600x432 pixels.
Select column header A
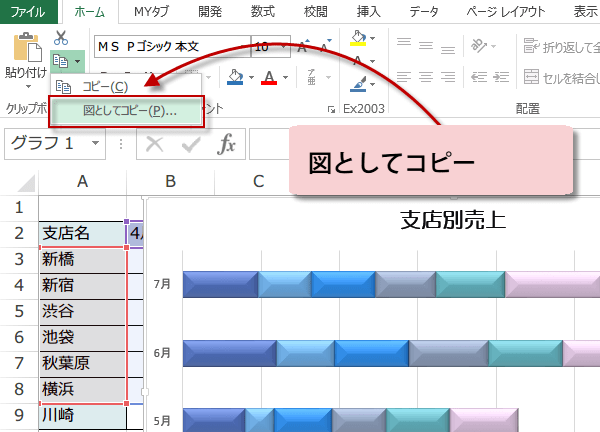pyautogui.click(x=82, y=181)
